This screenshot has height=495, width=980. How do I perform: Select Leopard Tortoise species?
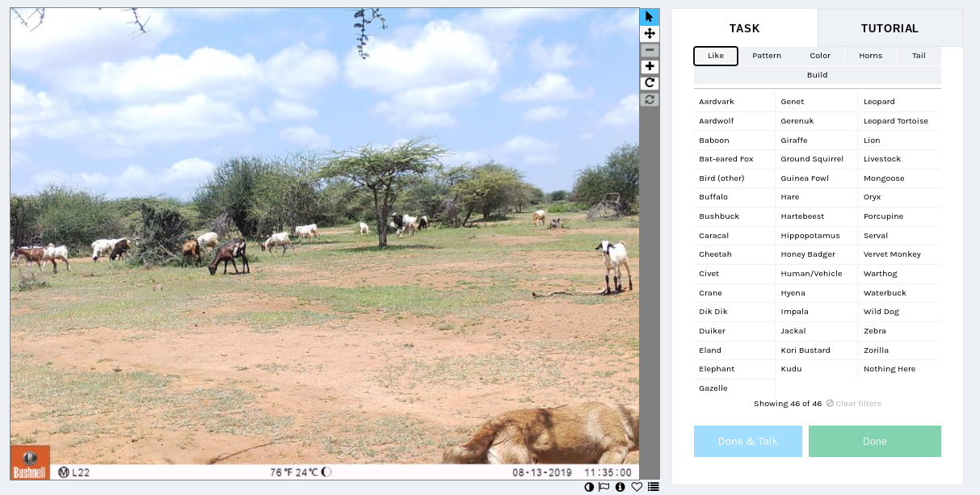click(898, 121)
